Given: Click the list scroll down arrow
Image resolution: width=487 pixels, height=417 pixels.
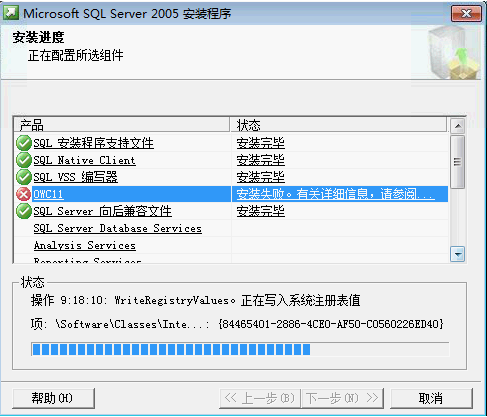Looking at the screenshot, I should tap(458, 255).
